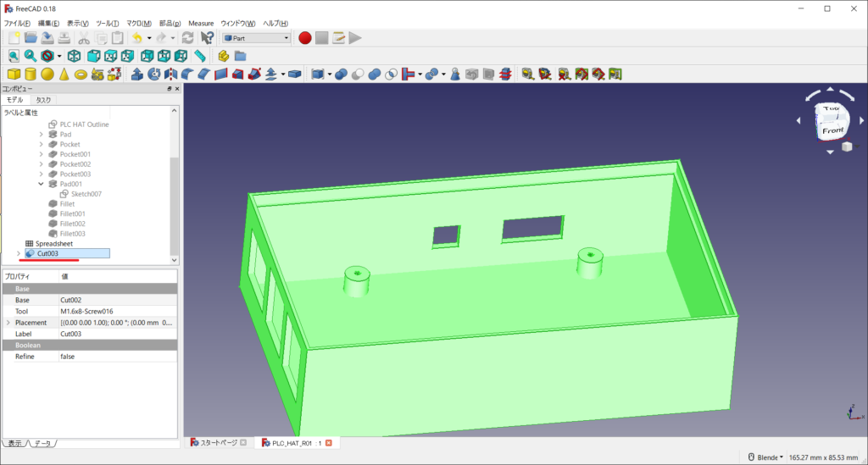This screenshot has width=868, height=465.
Task: Open the Measure menu
Action: pyautogui.click(x=201, y=23)
